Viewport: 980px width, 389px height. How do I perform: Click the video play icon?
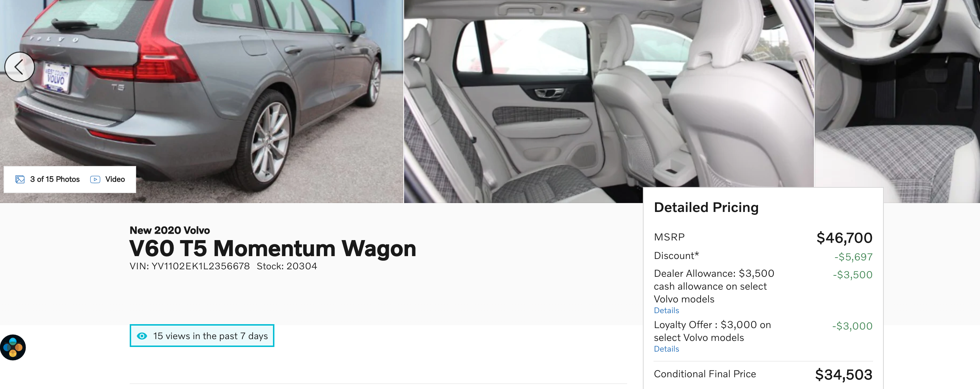(95, 179)
